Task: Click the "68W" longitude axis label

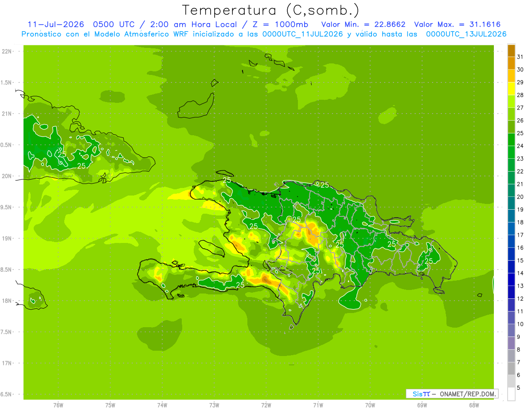Action: [473, 405]
